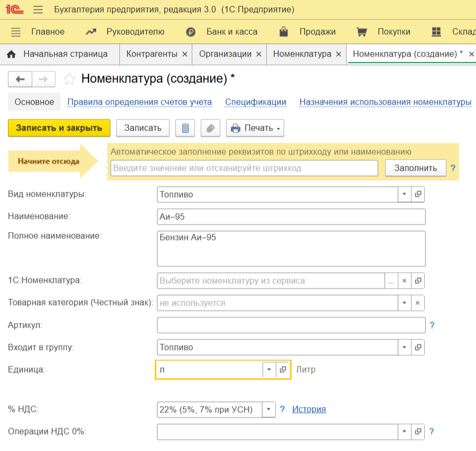Close the Контрагенты tab
Image resolution: width=476 pixels, height=451 pixels.
[x=184, y=54]
